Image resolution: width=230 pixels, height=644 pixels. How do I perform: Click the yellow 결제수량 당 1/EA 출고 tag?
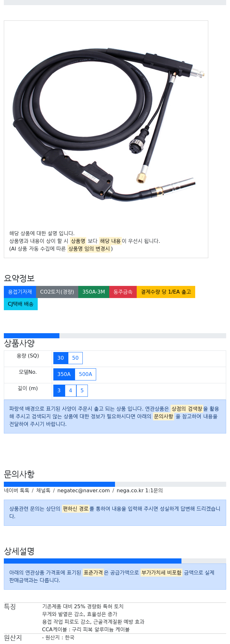166,292
